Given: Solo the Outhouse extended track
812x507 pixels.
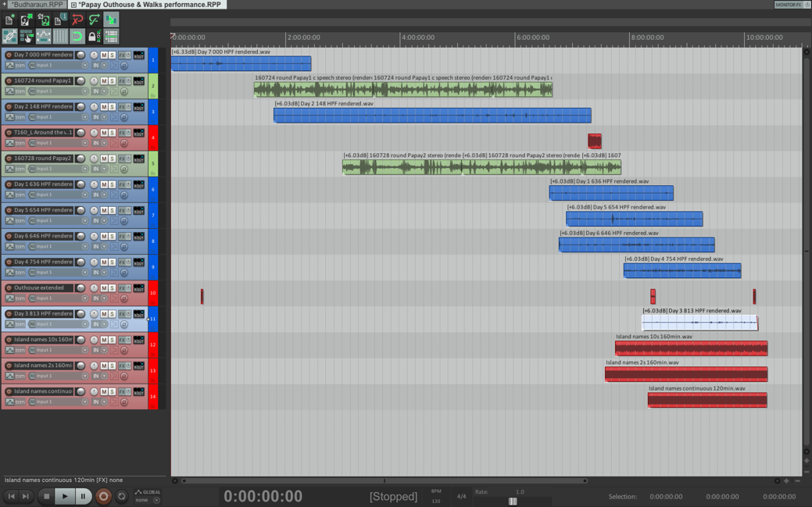Looking at the screenshot, I should pos(113,288).
